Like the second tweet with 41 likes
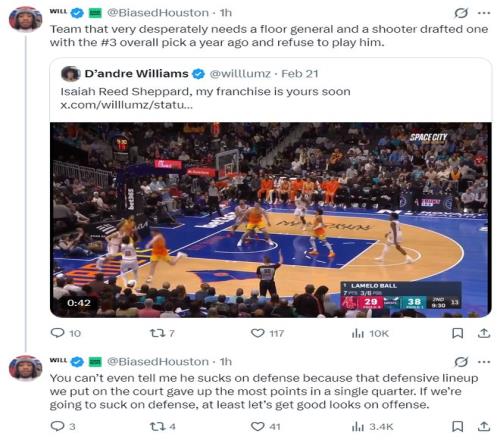The height and width of the screenshot is (440, 500). (x=265, y=426)
